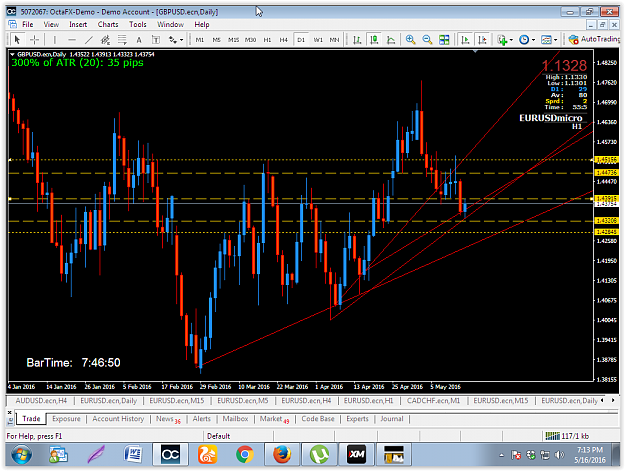Open the templates dropdown
This screenshot has width=625, height=471.
coord(549,39)
